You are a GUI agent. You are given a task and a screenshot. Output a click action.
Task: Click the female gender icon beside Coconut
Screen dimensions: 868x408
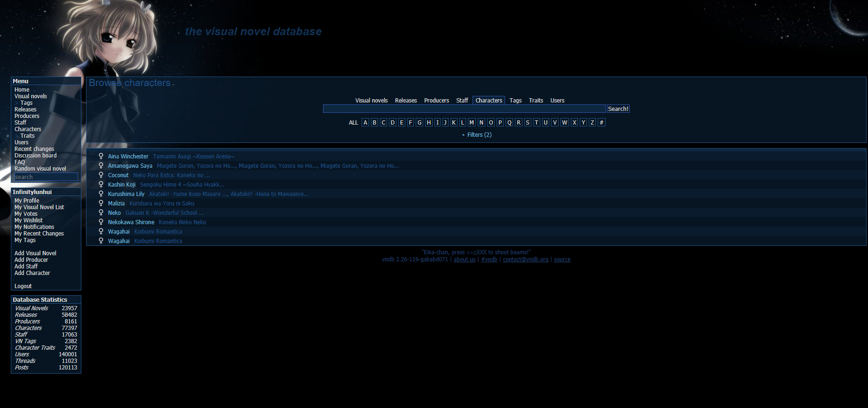point(101,175)
